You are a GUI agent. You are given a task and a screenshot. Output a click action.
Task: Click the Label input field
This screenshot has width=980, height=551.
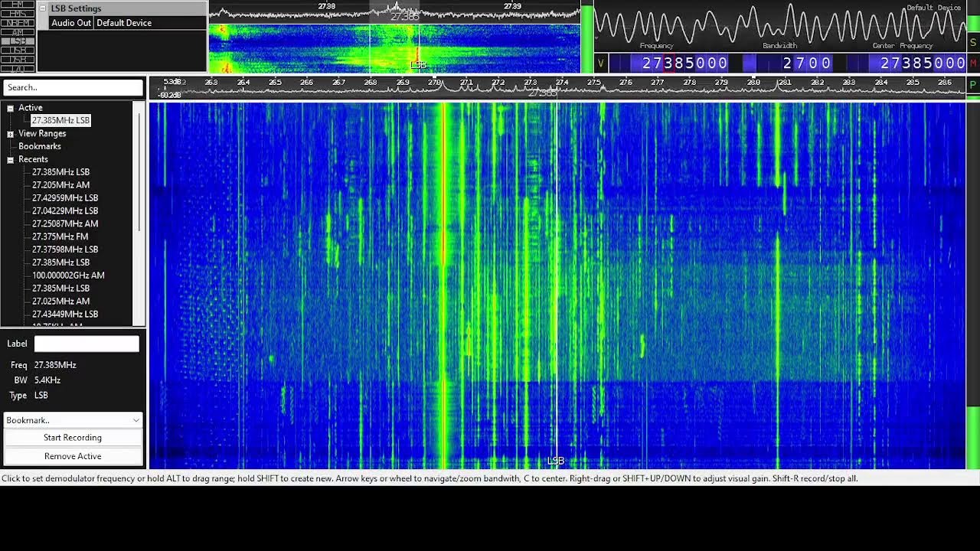pyautogui.click(x=87, y=344)
